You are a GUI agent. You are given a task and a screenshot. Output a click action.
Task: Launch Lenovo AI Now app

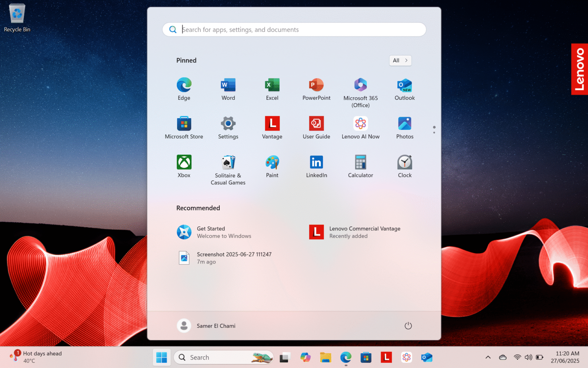[361, 128]
